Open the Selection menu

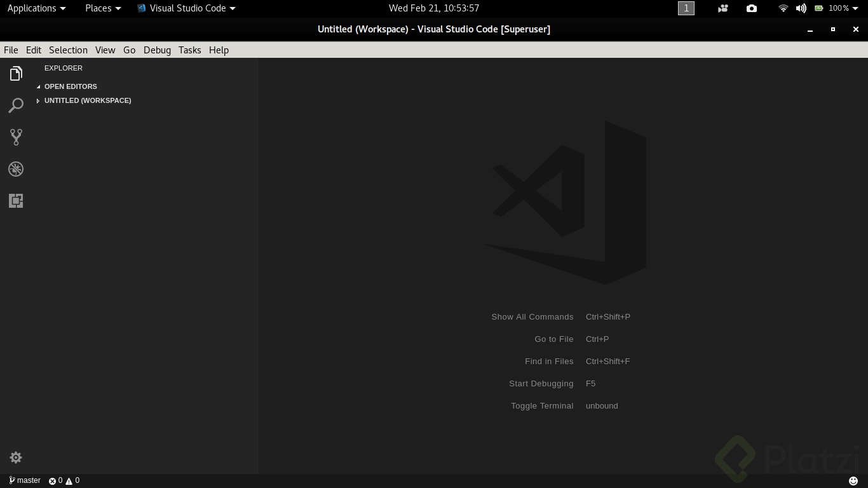(68, 50)
